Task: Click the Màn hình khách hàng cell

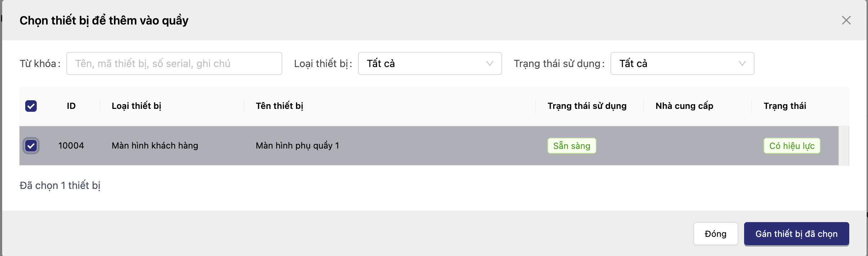Action: (155, 146)
